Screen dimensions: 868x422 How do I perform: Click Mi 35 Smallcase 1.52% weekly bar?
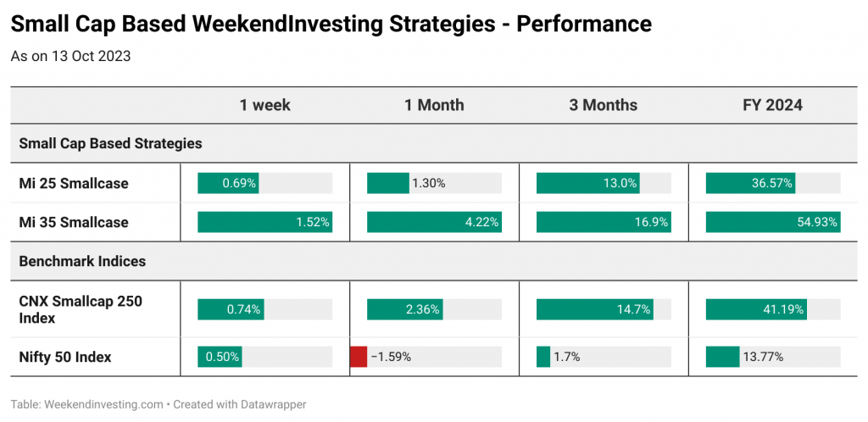pos(264,222)
